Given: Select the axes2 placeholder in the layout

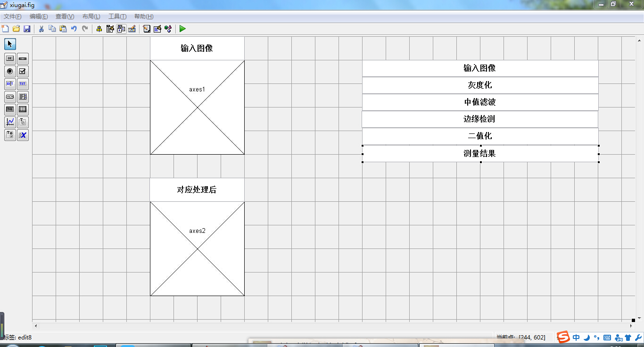Looking at the screenshot, I should point(197,249).
